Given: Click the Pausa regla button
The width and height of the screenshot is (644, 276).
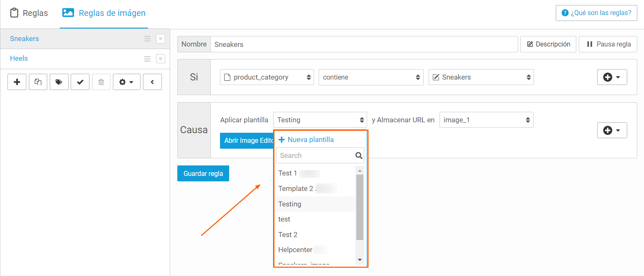Looking at the screenshot, I should [608, 44].
